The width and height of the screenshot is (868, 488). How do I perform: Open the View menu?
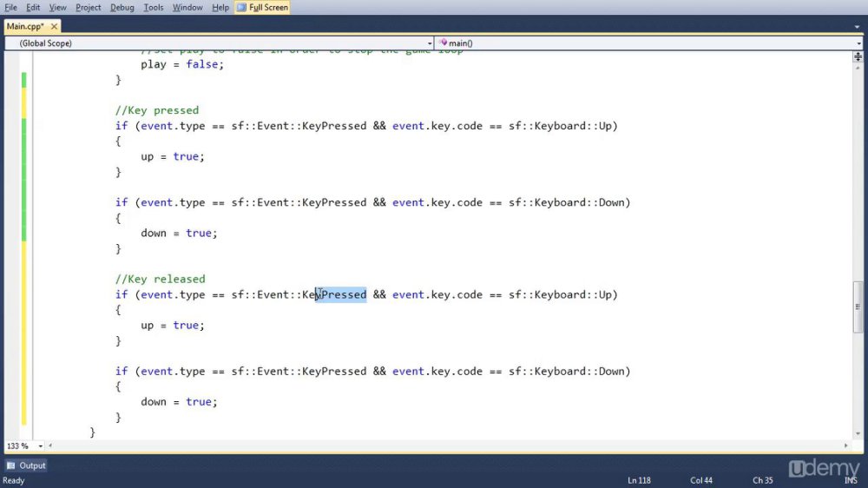click(x=57, y=7)
